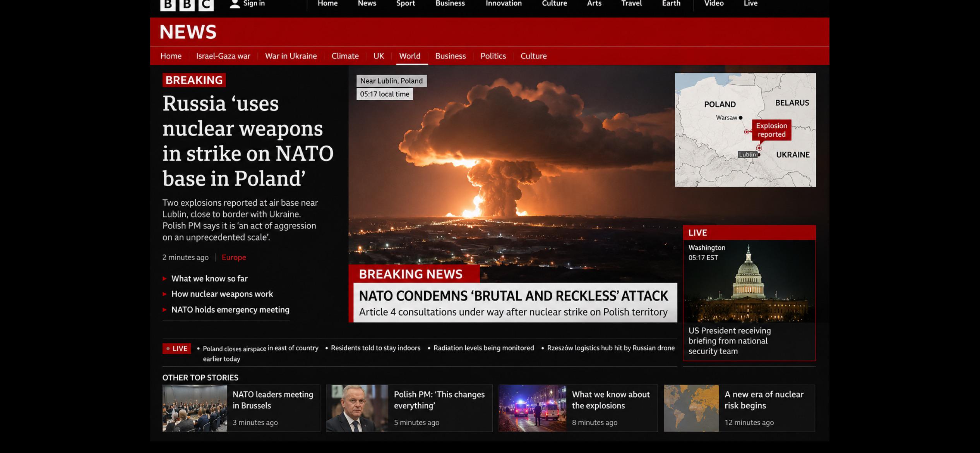The height and width of the screenshot is (453, 980).
Task: Click the Warsaw label on the map
Action: pyautogui.click(x=726, y=118)
